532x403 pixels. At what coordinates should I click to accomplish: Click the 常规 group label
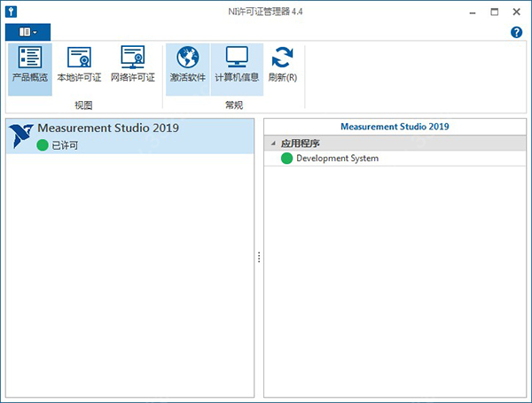(x=234, y=105)
